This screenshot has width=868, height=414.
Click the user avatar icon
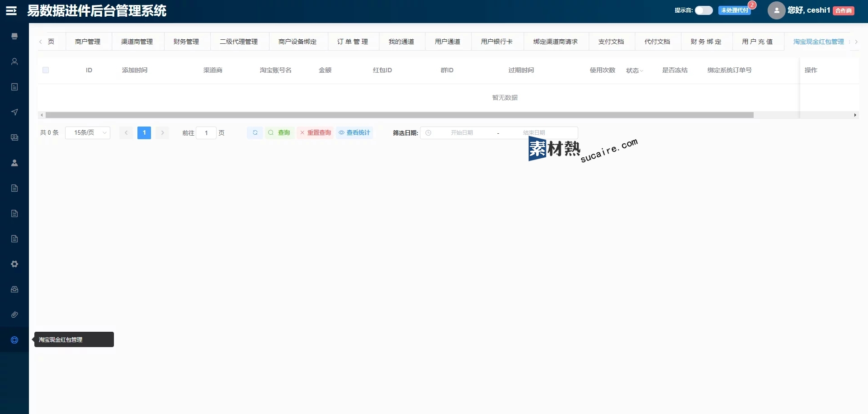coord(776,10)
